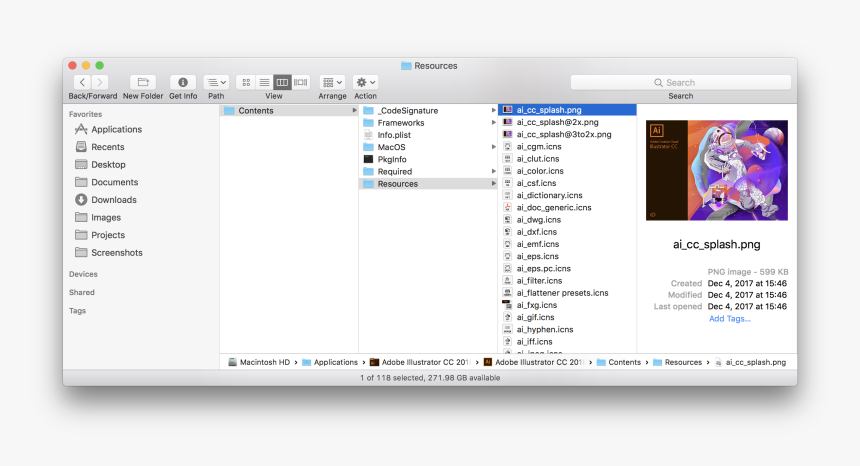This screenshot has height=466, width=860.
Task: Click into the Search field
Action: tap(681, 82)
